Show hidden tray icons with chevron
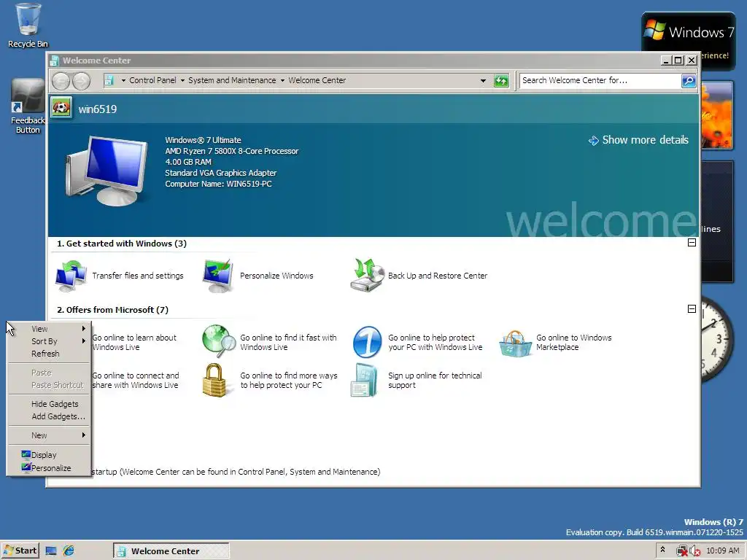The width and height of the screenshot is (747, 560). click(662, 550)
